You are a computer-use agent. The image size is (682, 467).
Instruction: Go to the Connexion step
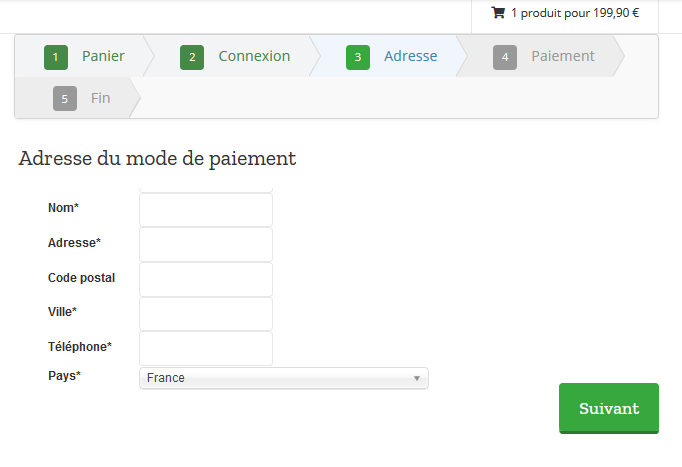point(254,56)
